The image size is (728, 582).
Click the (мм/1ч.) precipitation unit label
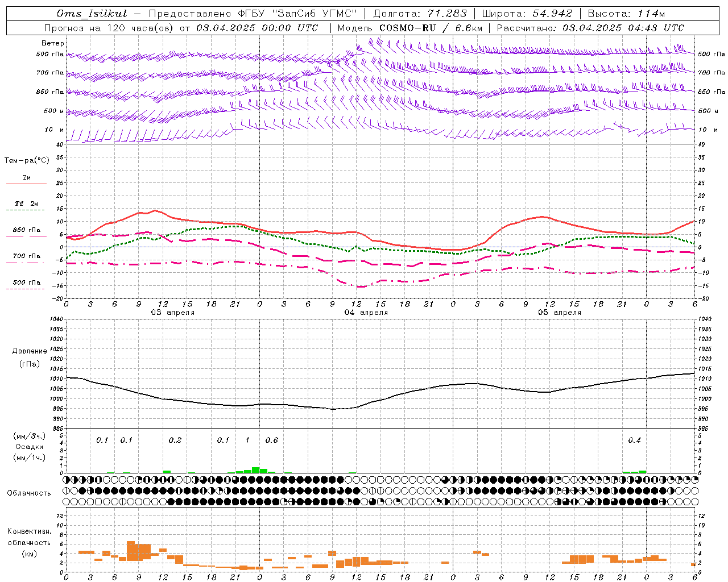coord(30,458)
